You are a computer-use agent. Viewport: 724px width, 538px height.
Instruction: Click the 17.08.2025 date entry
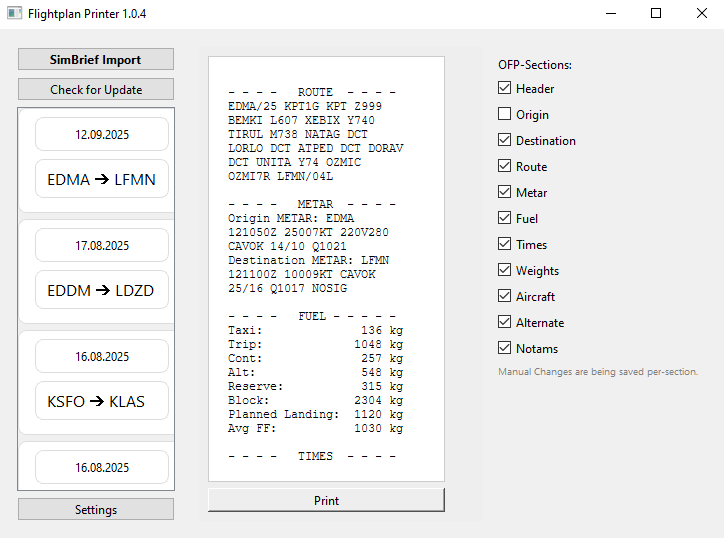(x=102, y=245)
